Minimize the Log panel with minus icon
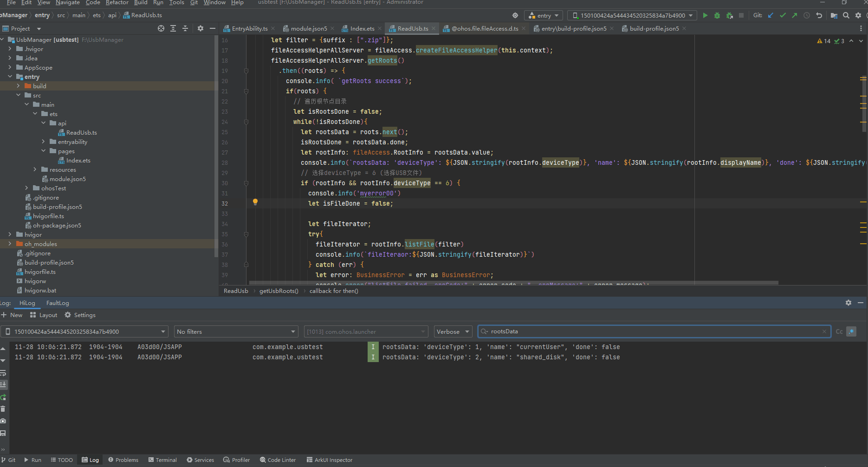The height and width of the screenshot is (467, 868). tap(861, 303)
